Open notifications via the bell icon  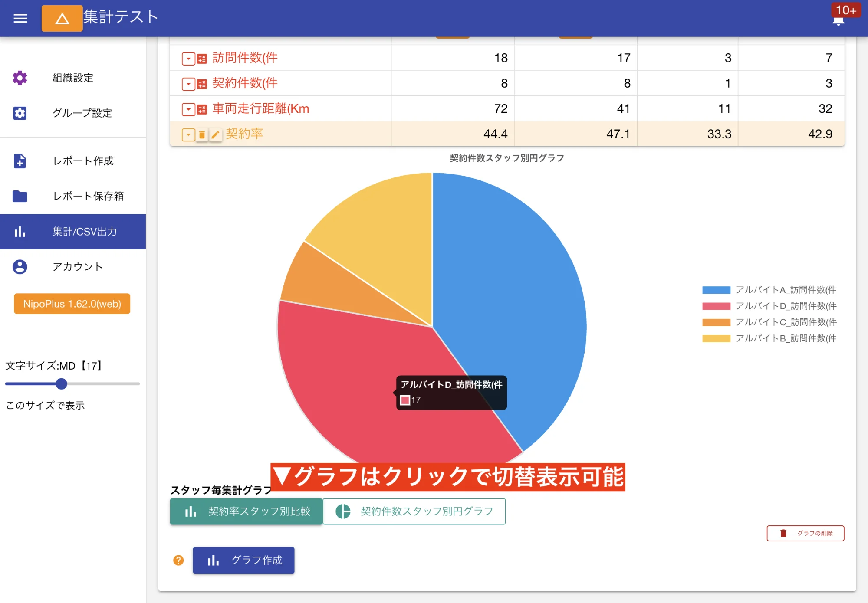[838, 20]
